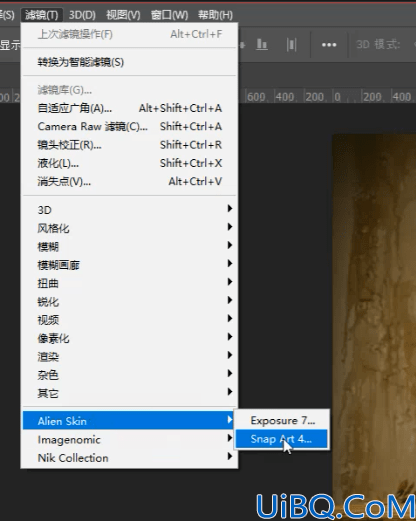Open the 3D(D) menu in menu bar
Screen dimensions: 416x521
tap(82, 15)
